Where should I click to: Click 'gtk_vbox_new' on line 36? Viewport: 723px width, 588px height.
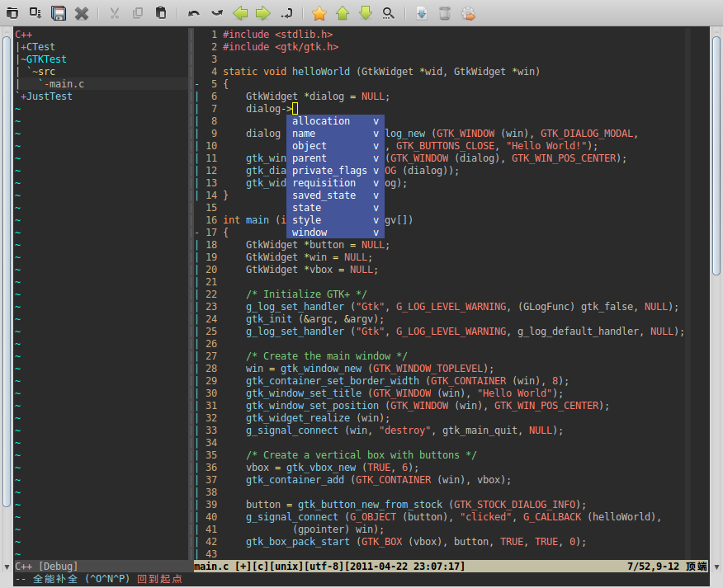click(x=321, y=468)
